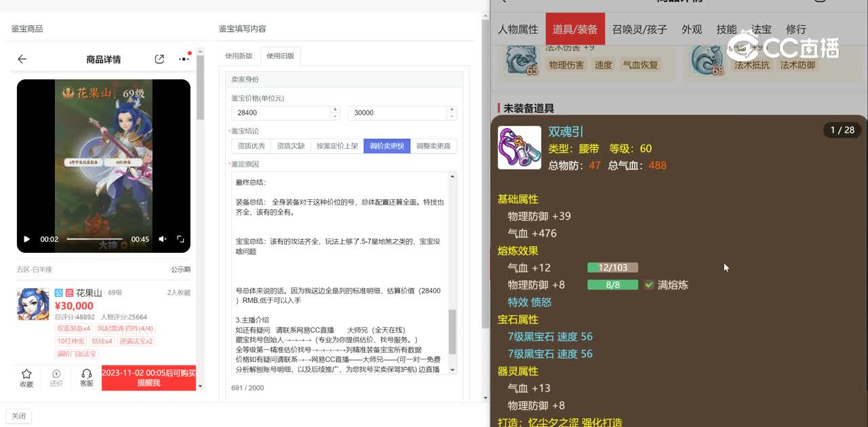
Task: Select the 使用旧版 tab
Action: pyautogui.click(x=280, y=56)
